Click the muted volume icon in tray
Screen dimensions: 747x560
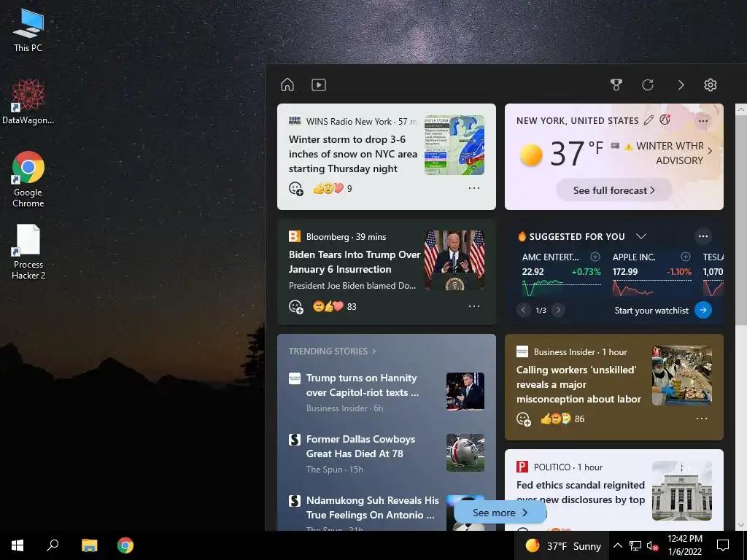point(652,545)
